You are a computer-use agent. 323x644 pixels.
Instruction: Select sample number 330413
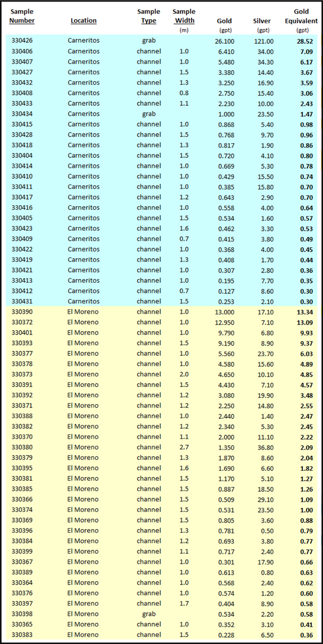tap(22, 280)
